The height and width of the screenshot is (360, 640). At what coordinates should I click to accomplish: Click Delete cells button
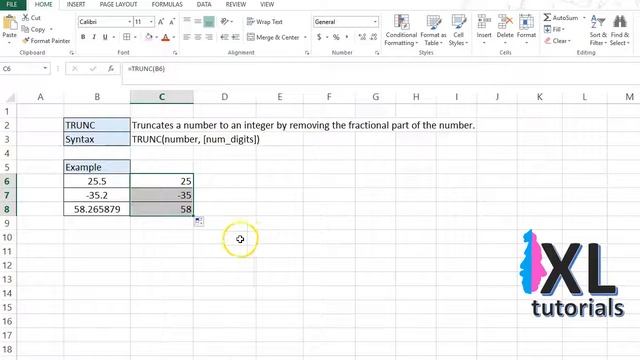tap(505, 29)
